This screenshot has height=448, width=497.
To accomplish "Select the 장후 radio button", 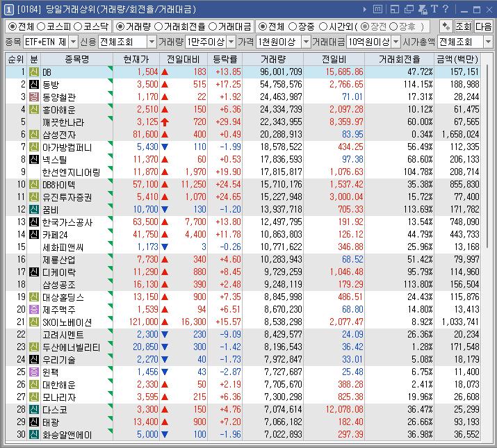I will tap(393, 26).
